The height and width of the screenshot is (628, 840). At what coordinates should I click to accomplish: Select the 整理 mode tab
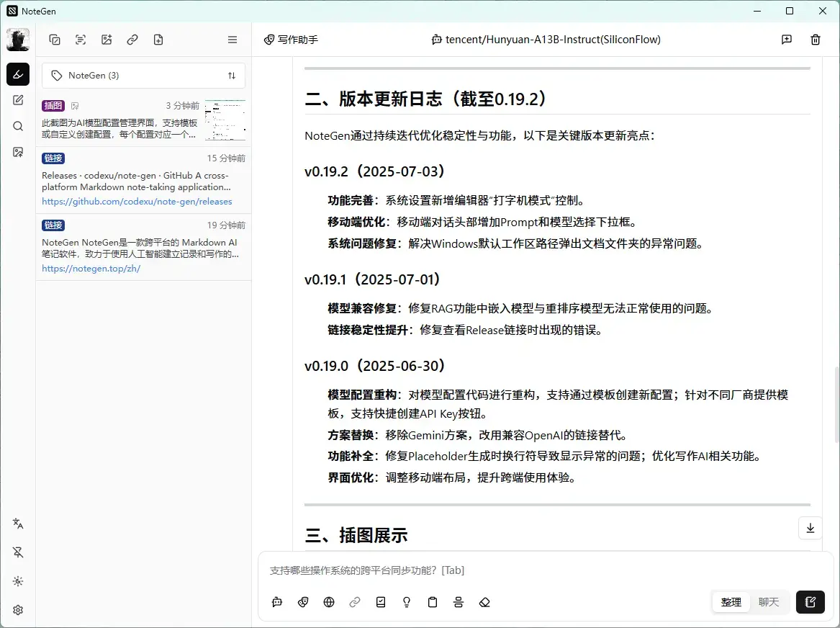click(x=731, y=602)
